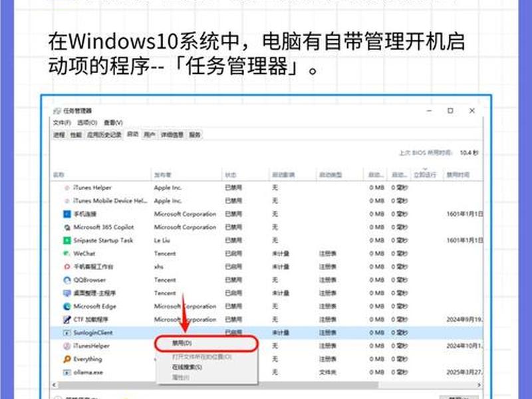Click the blue 手机连接 app icon
Image resolution: width=532 pixels, height=399 pixels.
point(67,214)
